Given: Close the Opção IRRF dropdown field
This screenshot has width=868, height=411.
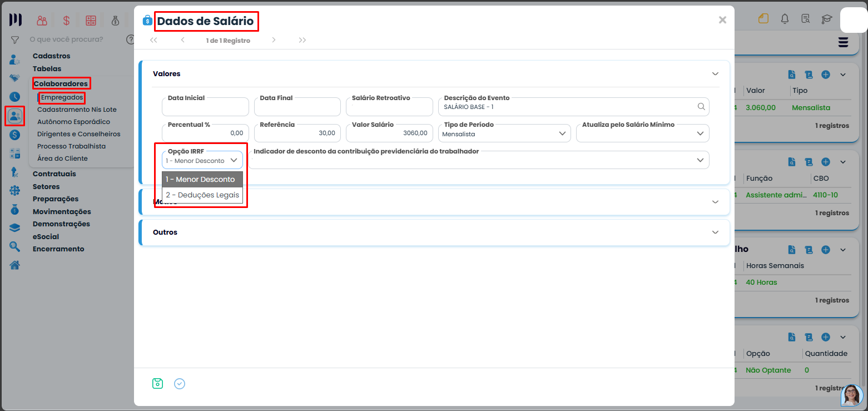Looking at the screenshot, I should (202, 160).
